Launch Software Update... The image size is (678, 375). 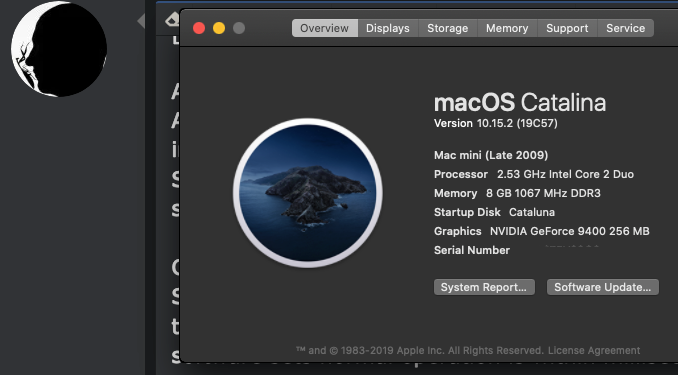603,287
